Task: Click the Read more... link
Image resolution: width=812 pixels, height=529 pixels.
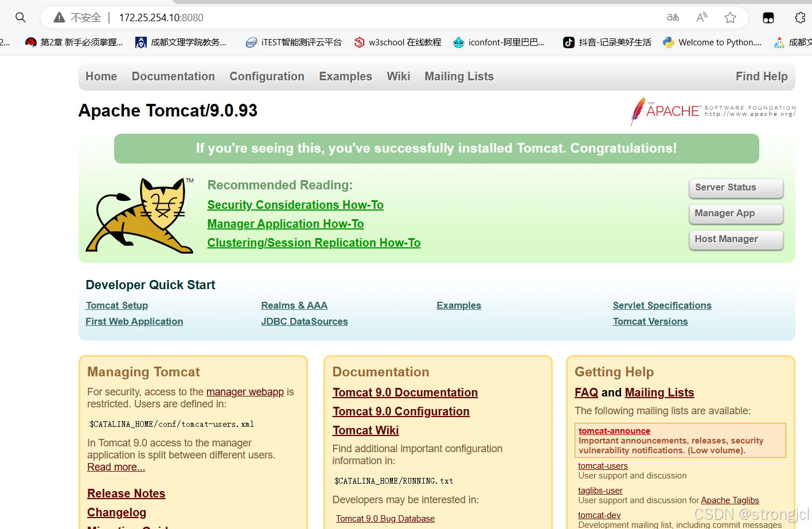Action: click(116, 467)
